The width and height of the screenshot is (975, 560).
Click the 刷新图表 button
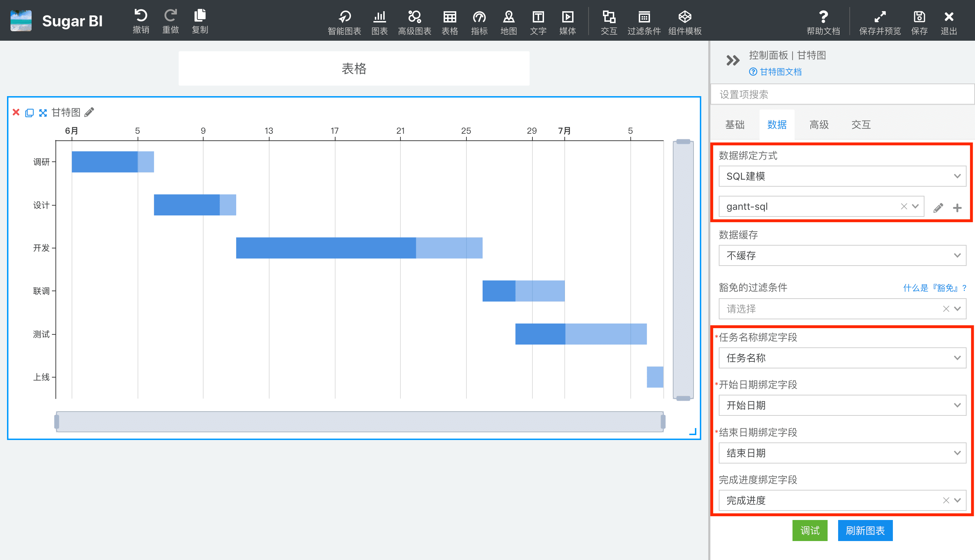[x=865, y=531]
